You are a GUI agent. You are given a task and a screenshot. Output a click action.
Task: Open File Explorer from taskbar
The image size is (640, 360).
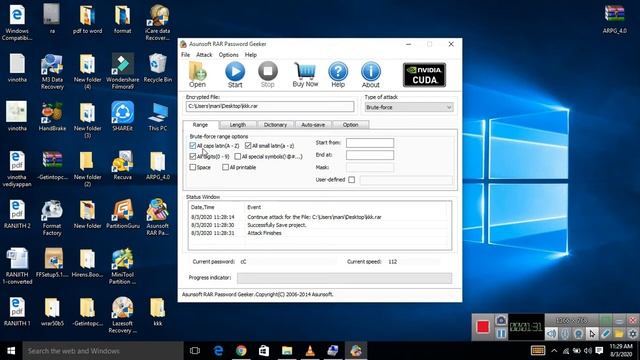[287, 351]
